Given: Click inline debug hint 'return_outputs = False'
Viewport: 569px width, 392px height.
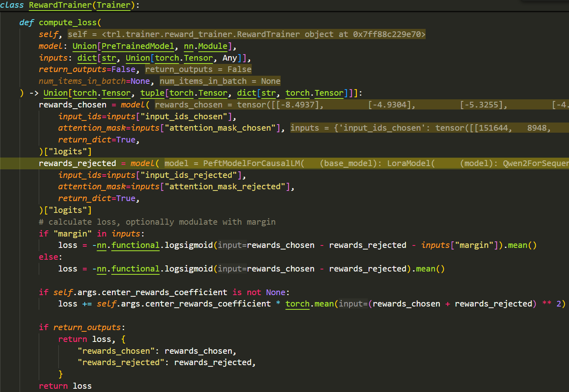Looking at the screenshot, I should pos(198,69).
